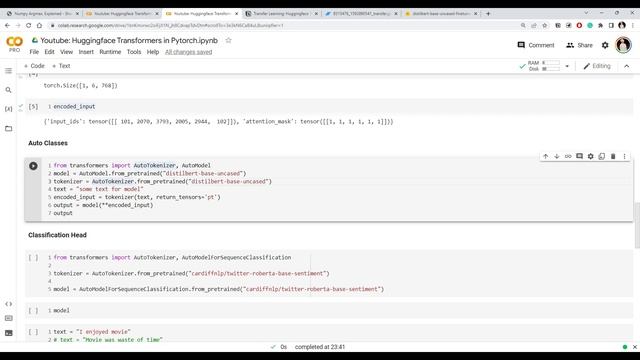Open the Colab settings gear
Screen dimensions: 640x360
coord(605,45)
